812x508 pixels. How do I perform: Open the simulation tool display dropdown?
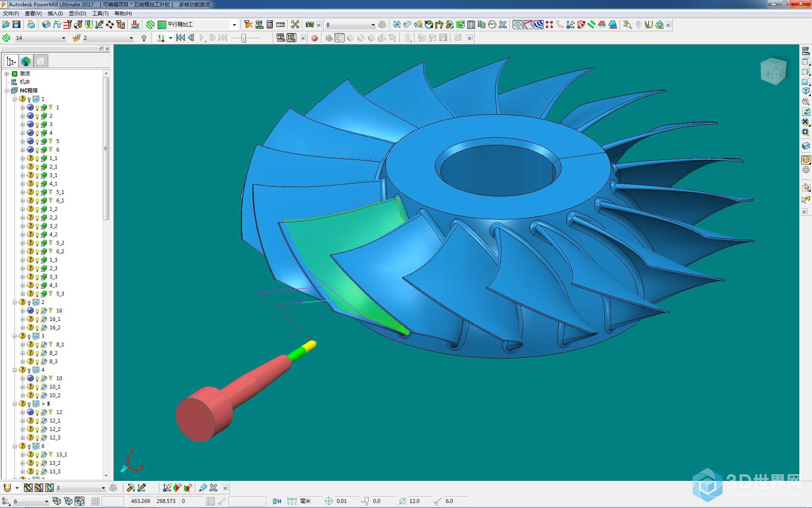170,38
